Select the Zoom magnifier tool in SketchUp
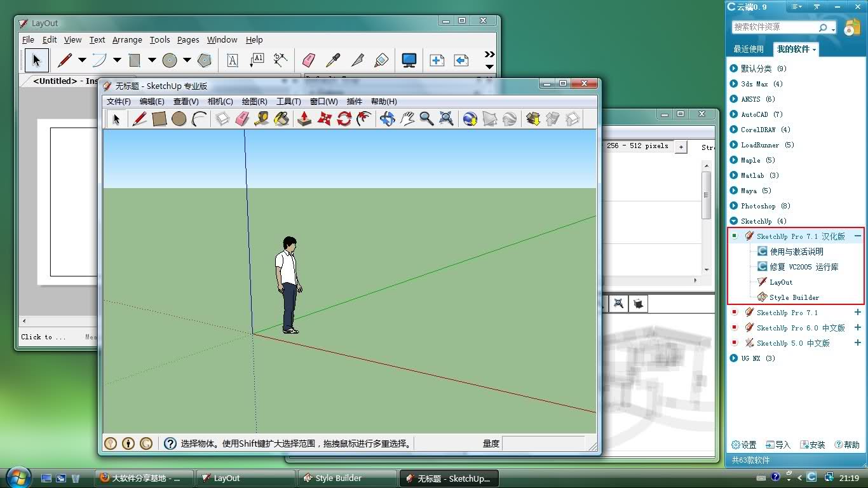The height and width of the screenshot is (488, 868). (x=426, y=119)
